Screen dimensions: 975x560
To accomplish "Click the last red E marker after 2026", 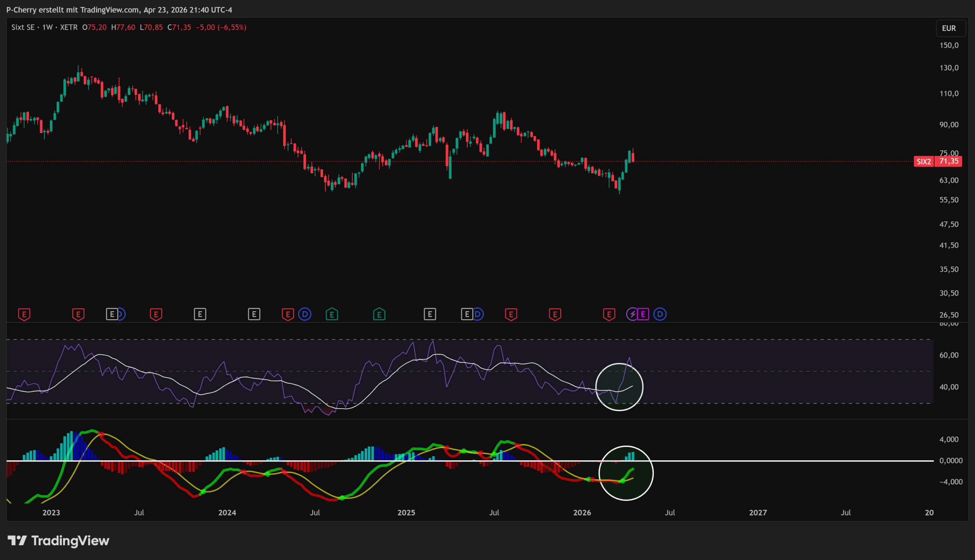I will point(609,314).
